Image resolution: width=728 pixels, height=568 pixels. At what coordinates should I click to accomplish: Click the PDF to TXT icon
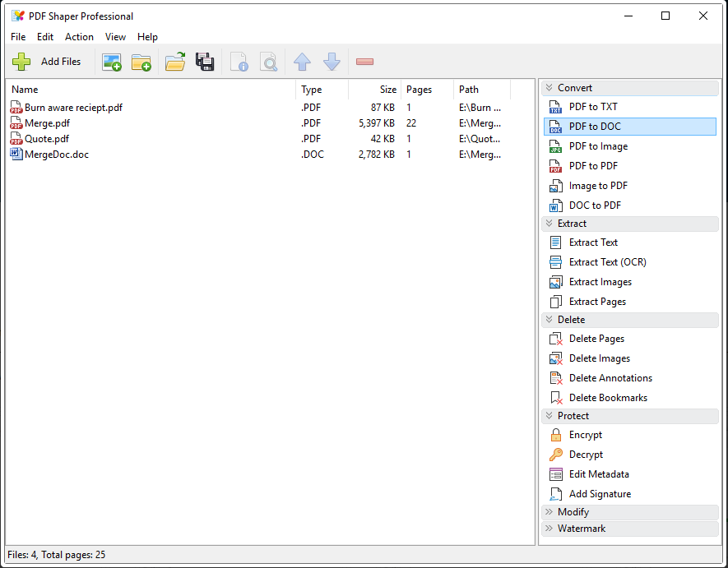556,107
